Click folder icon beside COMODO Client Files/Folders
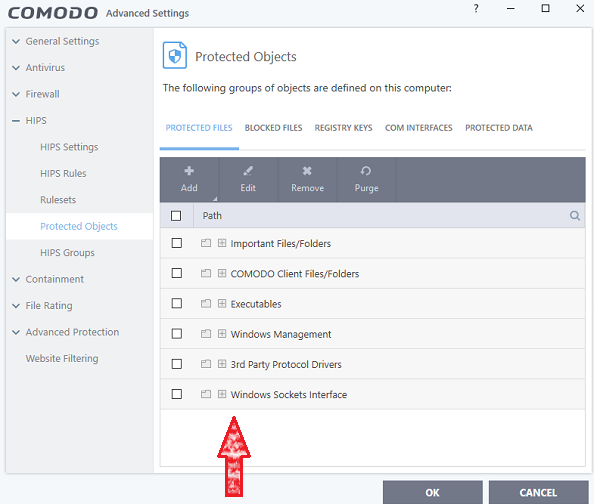 206,273
